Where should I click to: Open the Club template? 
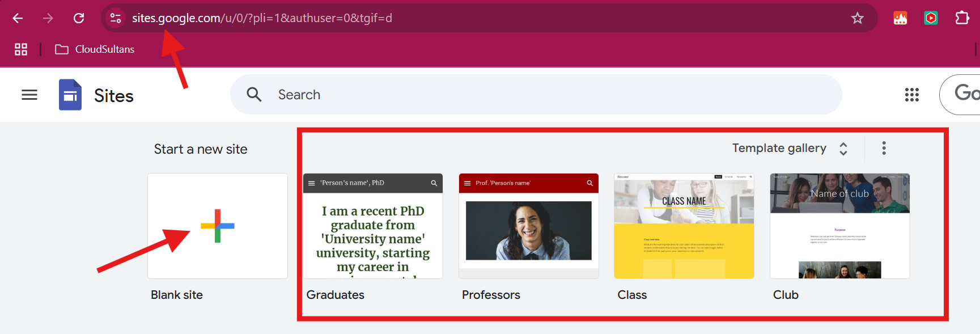click(839, 226)
